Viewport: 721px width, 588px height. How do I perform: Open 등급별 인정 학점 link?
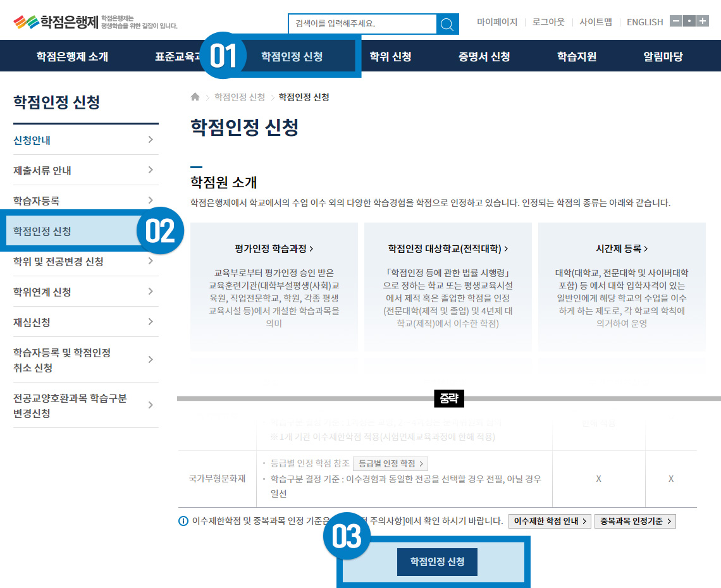point(390,463)
